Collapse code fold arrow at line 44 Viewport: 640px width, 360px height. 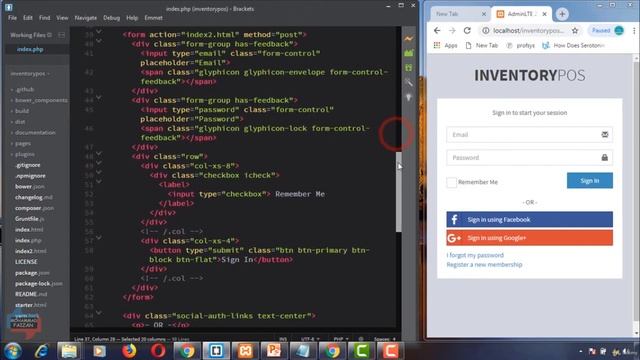[99, 98]
